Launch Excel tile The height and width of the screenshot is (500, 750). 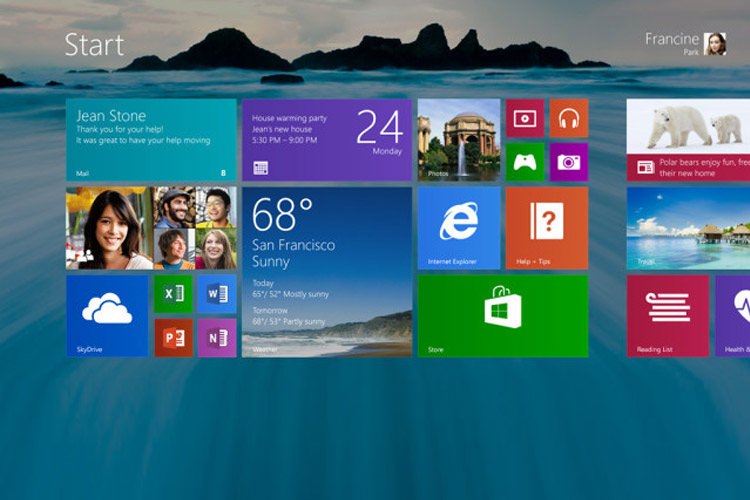click(173, 294)
